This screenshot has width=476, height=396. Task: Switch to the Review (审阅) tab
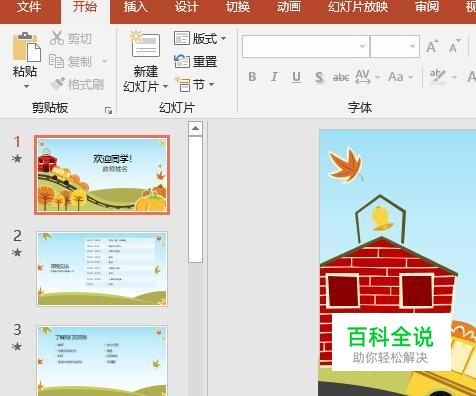[427, 7]
